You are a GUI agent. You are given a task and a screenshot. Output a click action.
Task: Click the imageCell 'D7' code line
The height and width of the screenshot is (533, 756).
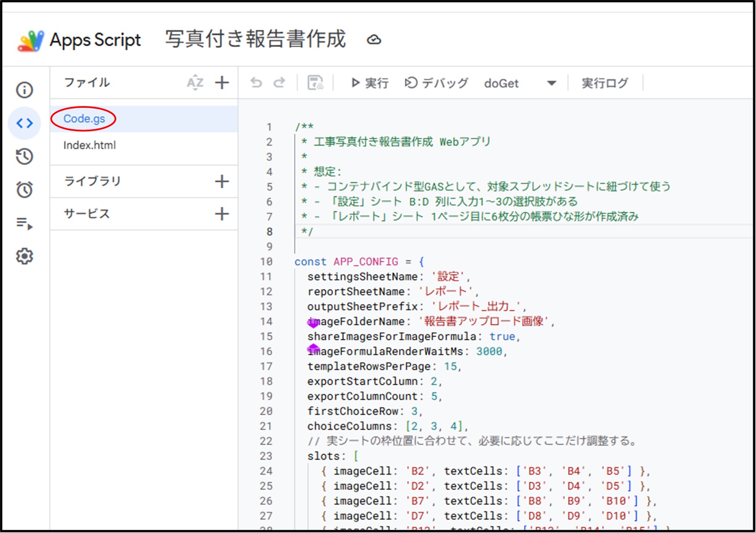coord(489,516)
